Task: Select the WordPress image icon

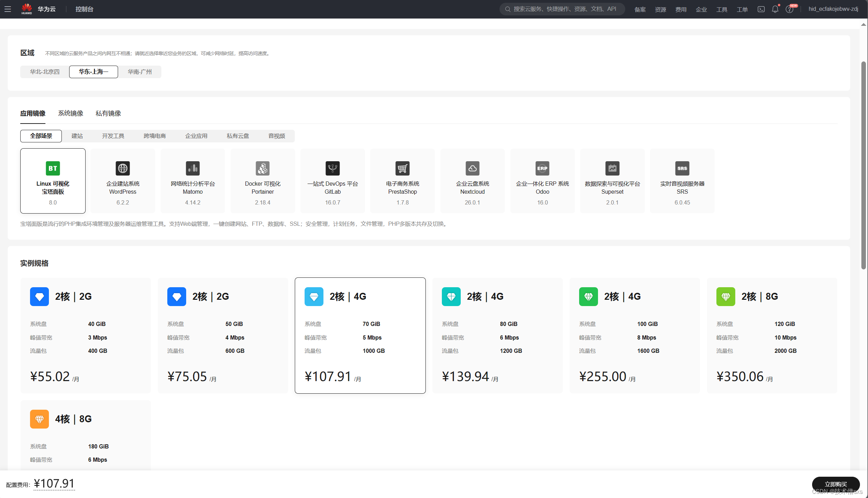Action: 123,168
